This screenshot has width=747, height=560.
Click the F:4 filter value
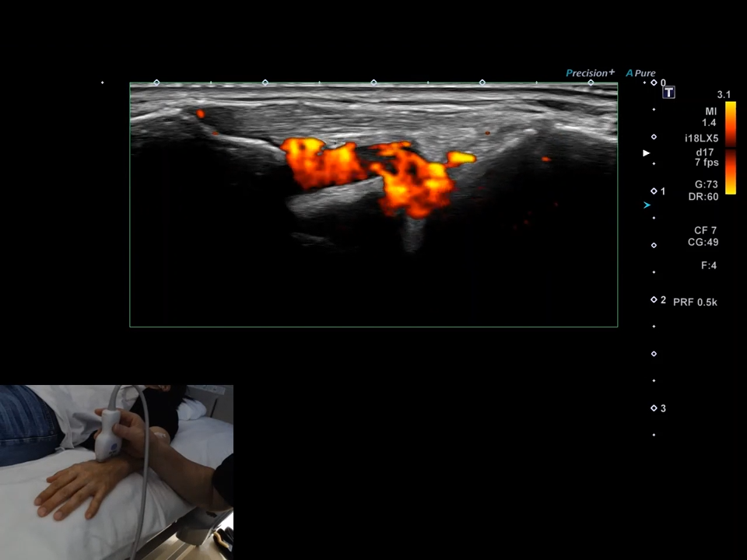(x=709, y=266)
